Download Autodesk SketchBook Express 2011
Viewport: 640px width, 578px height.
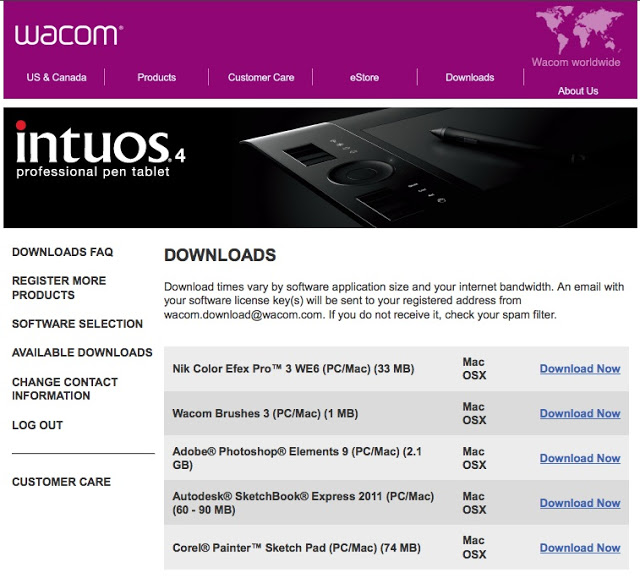point(580,504)
